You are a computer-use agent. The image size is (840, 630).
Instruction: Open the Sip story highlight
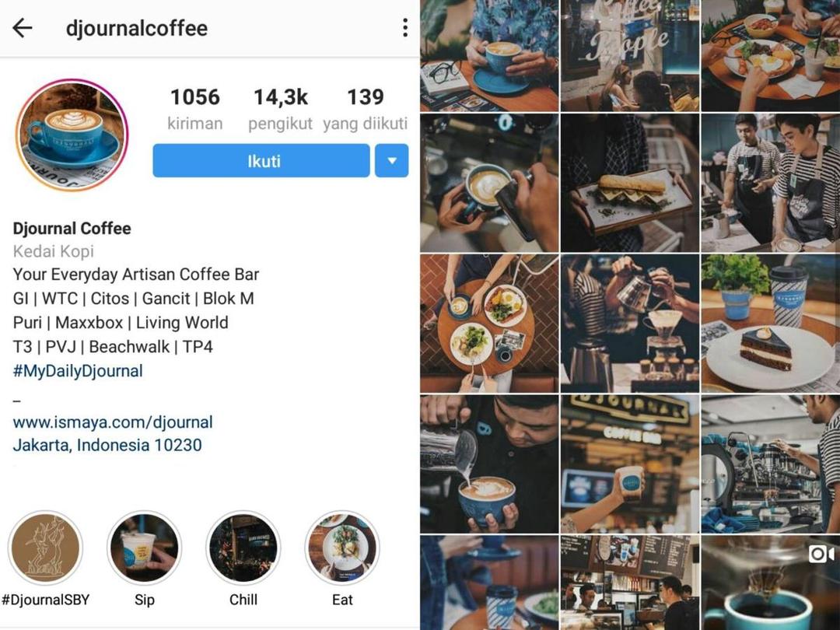point(144,547)
